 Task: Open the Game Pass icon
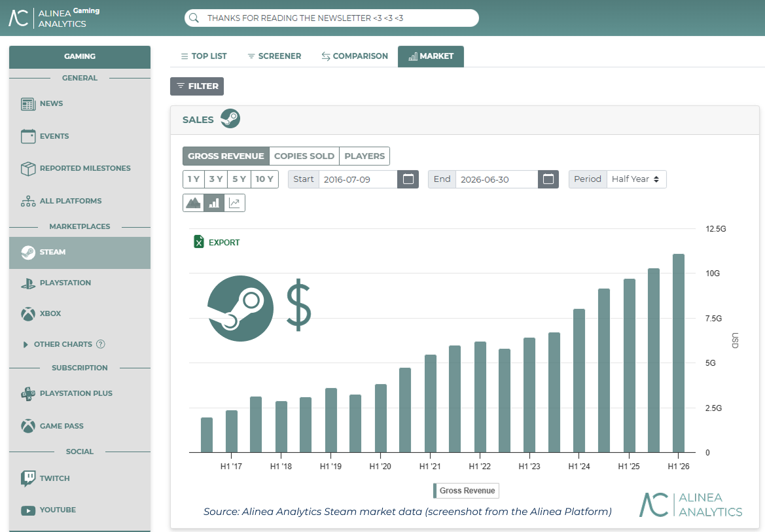tap(28, 426)
